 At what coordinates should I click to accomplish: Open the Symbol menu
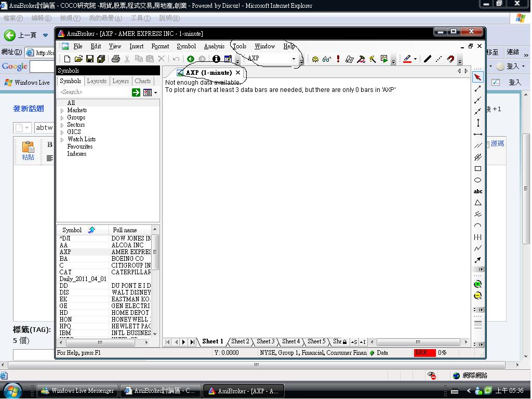187,46
